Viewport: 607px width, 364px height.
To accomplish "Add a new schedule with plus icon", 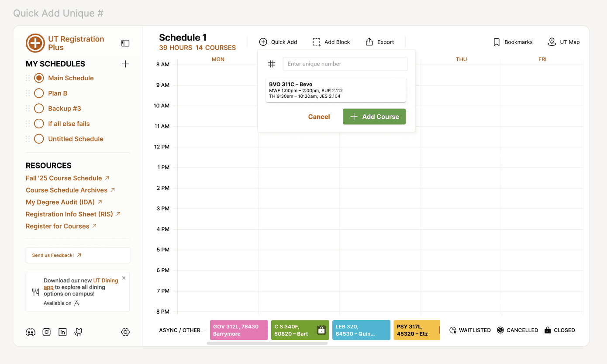I will [x=125, y=64].
